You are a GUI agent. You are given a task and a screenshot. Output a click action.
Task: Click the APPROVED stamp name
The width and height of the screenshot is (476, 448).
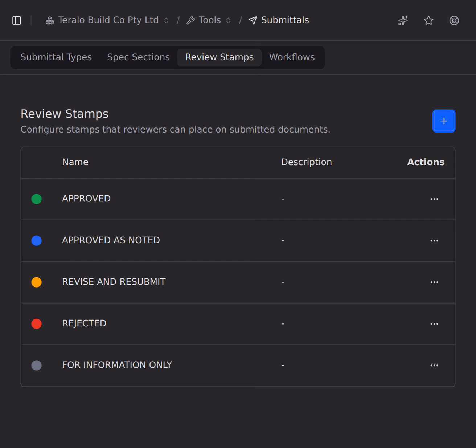[x=86, y=199]
